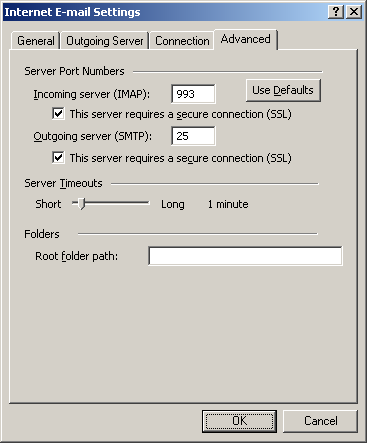Click the SMTP port field showing 25
Image resolution: width=367 pixels, height=443 pixels.
pyautogui.click(x=193, y=136)
